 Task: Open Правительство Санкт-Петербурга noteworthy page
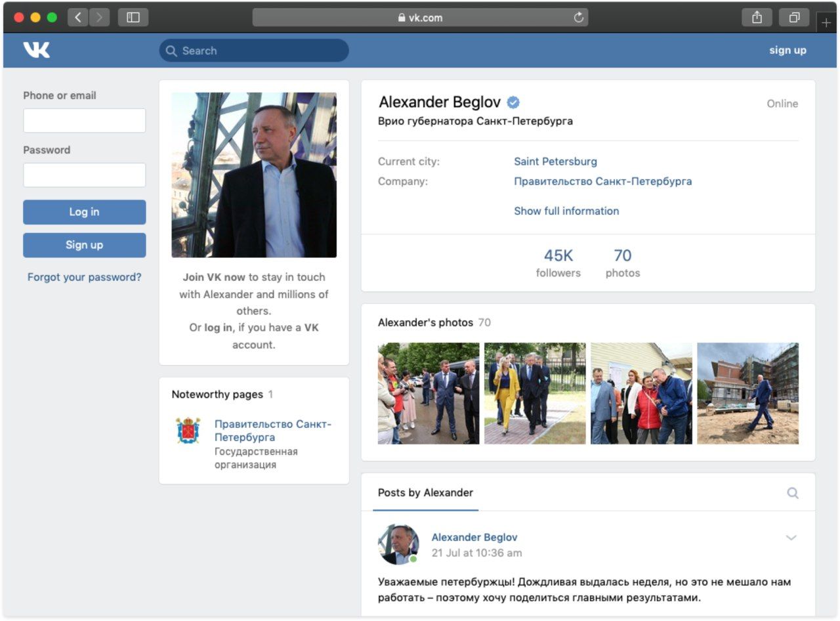[x=273, y=431]
